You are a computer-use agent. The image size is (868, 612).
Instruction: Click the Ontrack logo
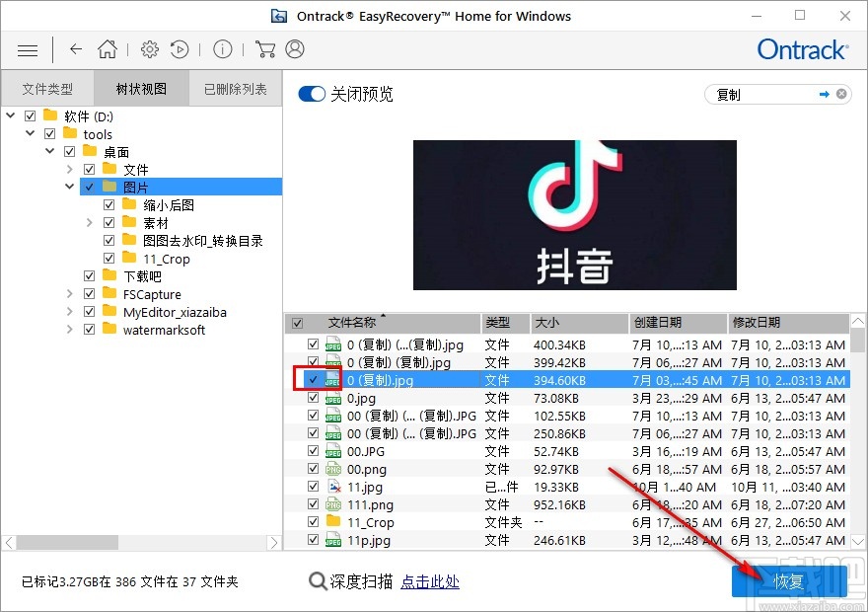(802, 49)
